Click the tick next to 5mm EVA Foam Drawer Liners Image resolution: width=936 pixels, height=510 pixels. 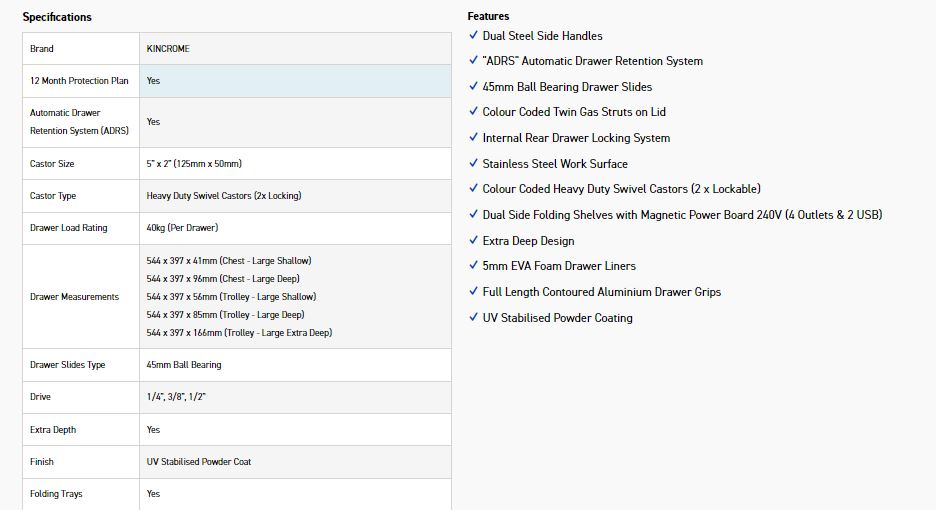pyautogui.click(x=473, y=266)
